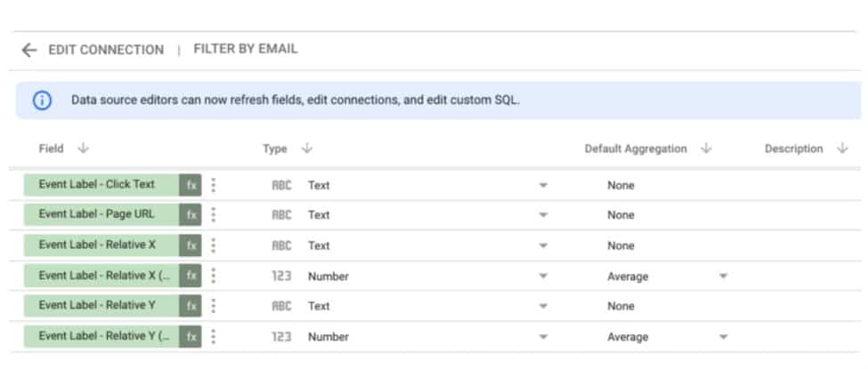The height and width of the screenshot is (369, 868).
Task: Open fx formula for Event Label - Page URL
Action: click(191, 214)
